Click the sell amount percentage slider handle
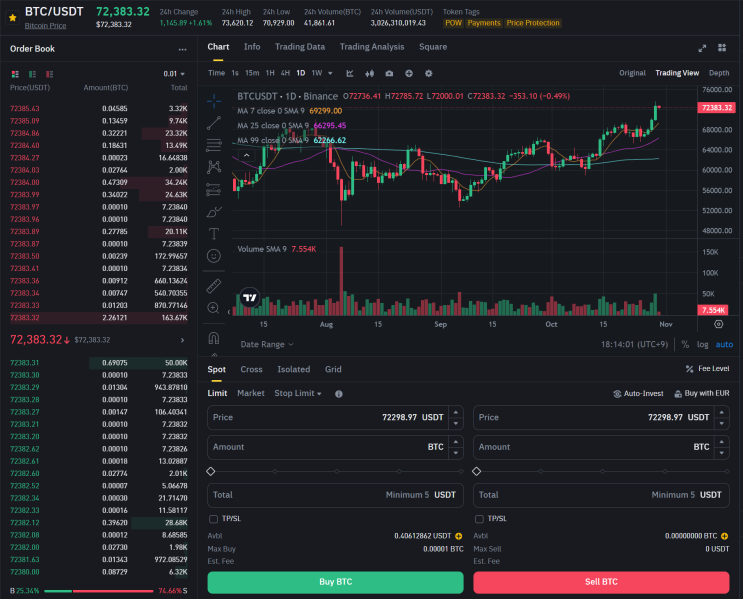Screen dimensions: 743x599 point(477,471)
